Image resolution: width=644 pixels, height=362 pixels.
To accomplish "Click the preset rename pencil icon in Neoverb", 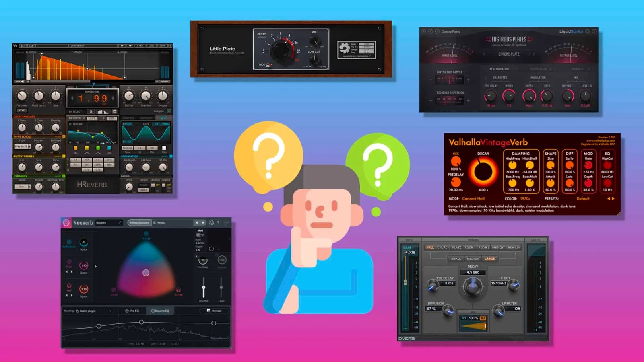I will point(120,223).
